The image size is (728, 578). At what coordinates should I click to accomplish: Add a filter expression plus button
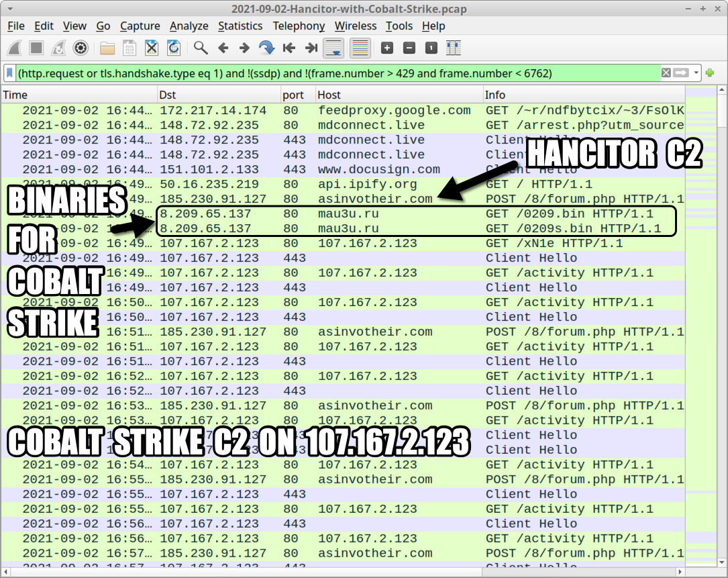[709, 73]
